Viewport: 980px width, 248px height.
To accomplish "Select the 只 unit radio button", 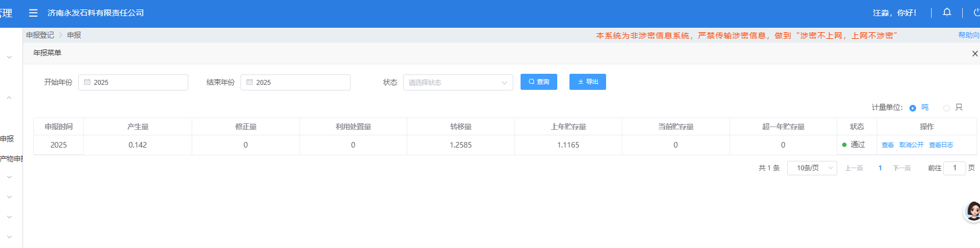I will [947, 108].
